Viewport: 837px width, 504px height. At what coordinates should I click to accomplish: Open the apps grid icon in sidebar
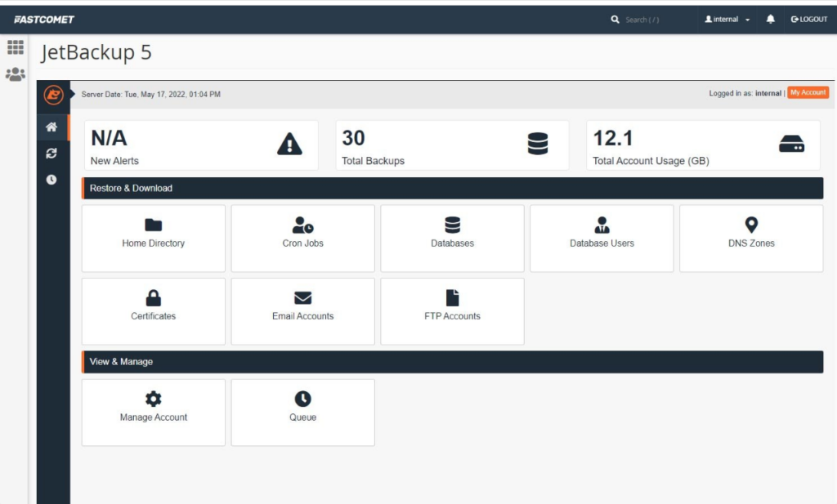(16, 47)
